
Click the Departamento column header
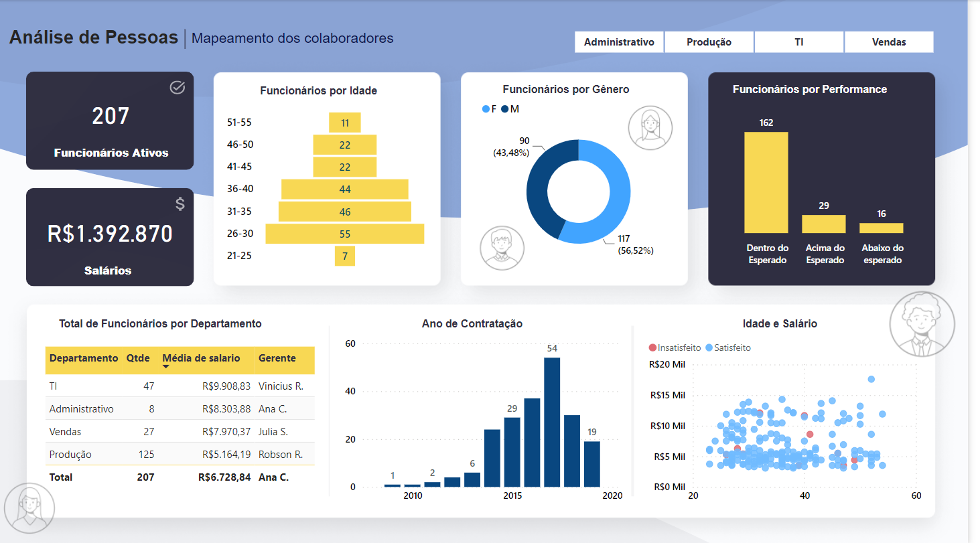[x=84, y=358]
